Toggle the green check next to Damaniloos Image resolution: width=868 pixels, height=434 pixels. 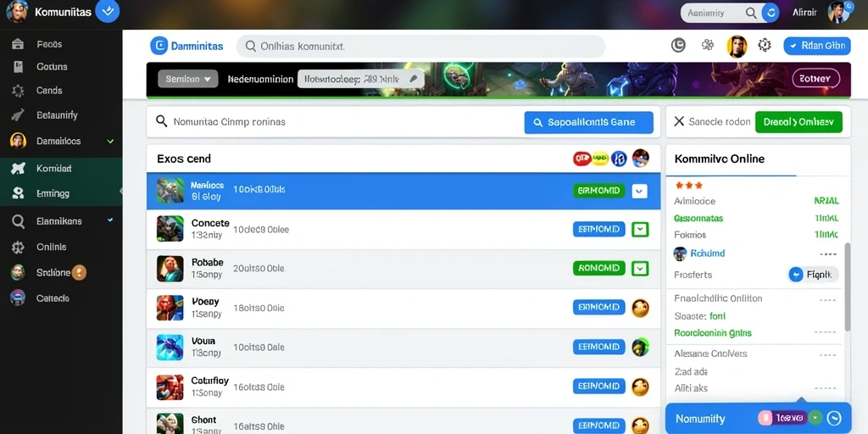pyautogui.click(x=110, y=142)
